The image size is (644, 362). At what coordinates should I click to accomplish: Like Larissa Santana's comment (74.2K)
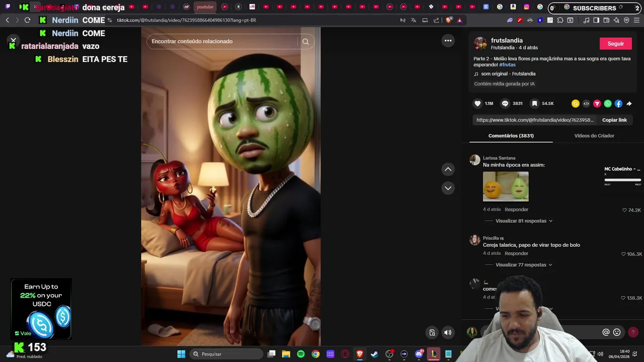click(624, 210)
